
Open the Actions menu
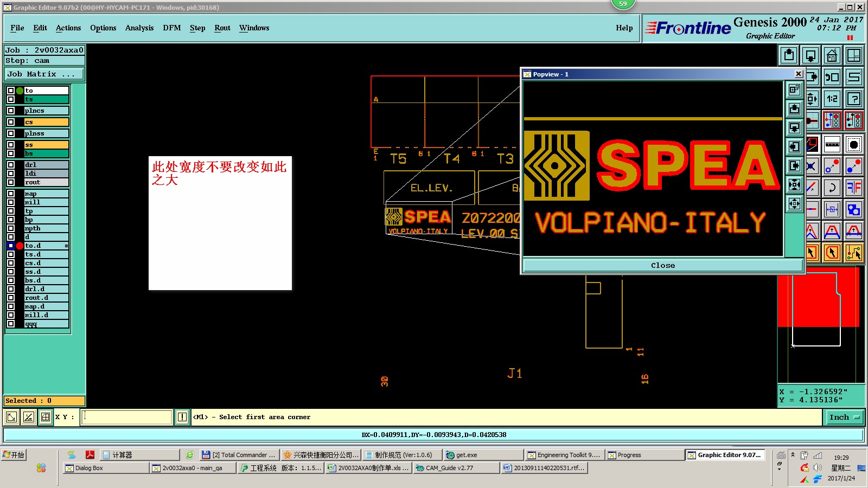click(68, 28)
